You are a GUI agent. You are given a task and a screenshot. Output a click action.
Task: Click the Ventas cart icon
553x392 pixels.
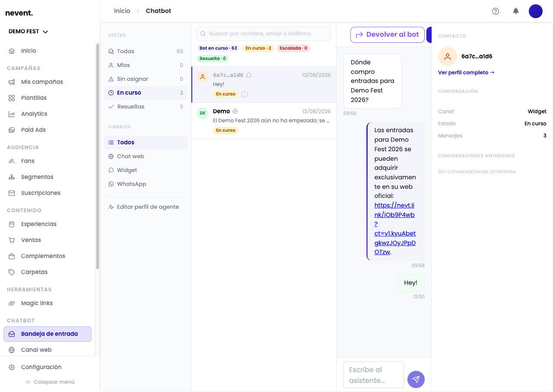[12, 240]
